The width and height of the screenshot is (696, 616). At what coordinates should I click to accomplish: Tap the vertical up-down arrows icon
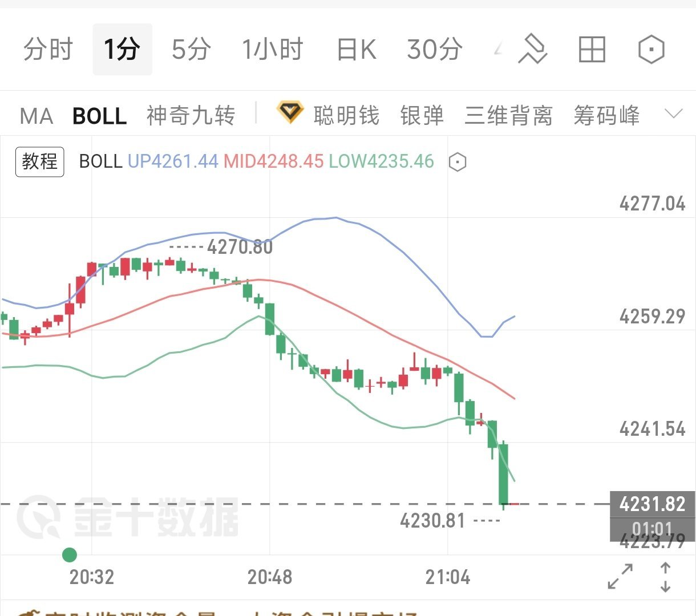click(665, 577)
